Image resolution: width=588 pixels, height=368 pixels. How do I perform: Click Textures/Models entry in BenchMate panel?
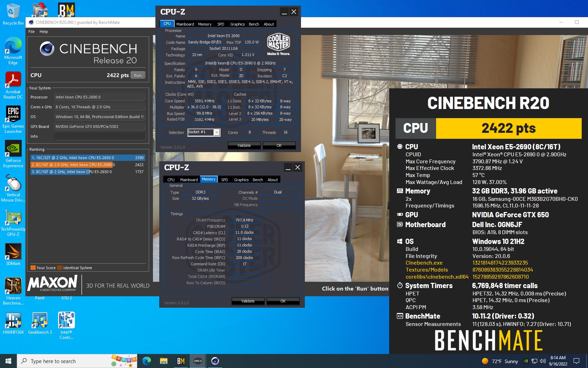(427, 270)
